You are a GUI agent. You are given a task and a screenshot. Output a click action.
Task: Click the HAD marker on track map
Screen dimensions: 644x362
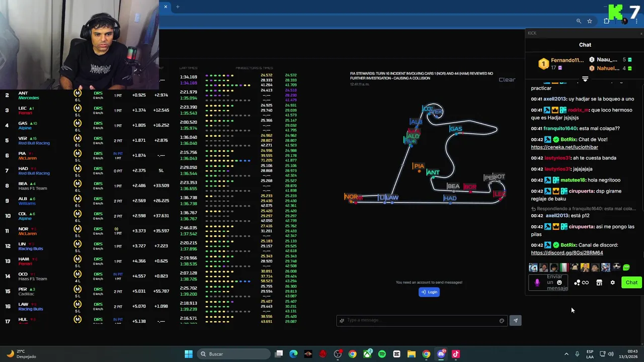pos(450,199)
